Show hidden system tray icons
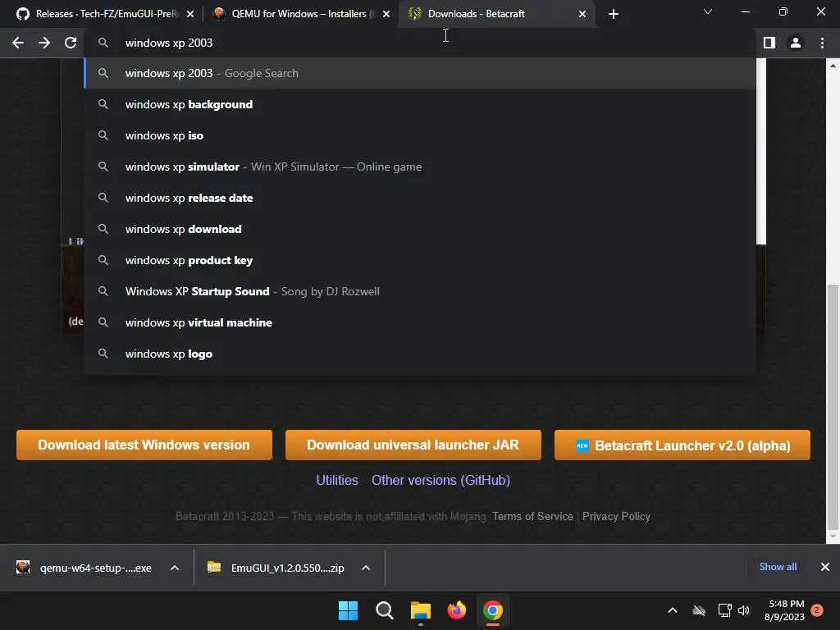840x630 pixels. click(x=673, y=610)
